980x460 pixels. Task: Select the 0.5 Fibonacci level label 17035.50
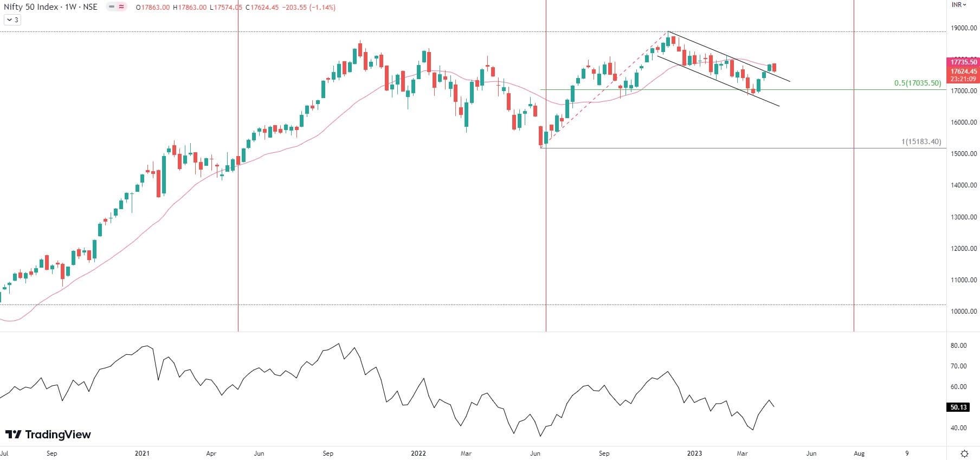(917, 83)
